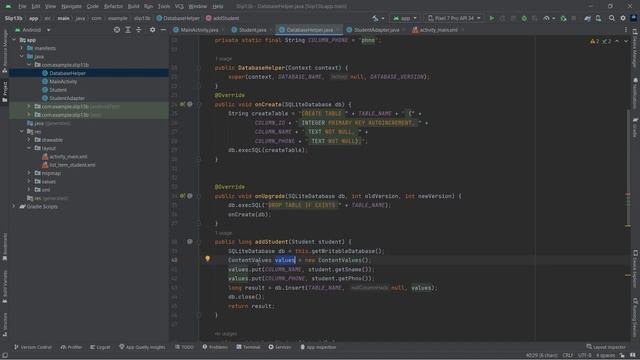Click Expand All in Project panel

pos(128,30)
